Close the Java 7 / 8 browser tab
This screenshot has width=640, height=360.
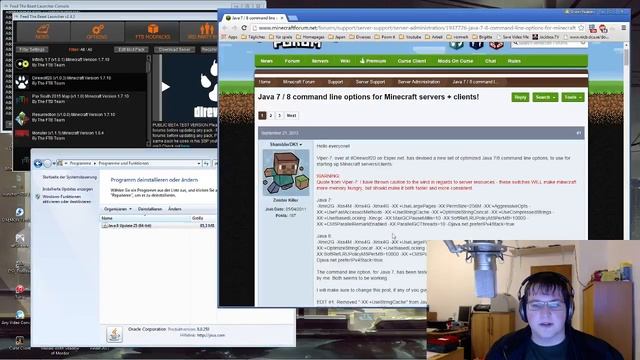tap(282, 18)
